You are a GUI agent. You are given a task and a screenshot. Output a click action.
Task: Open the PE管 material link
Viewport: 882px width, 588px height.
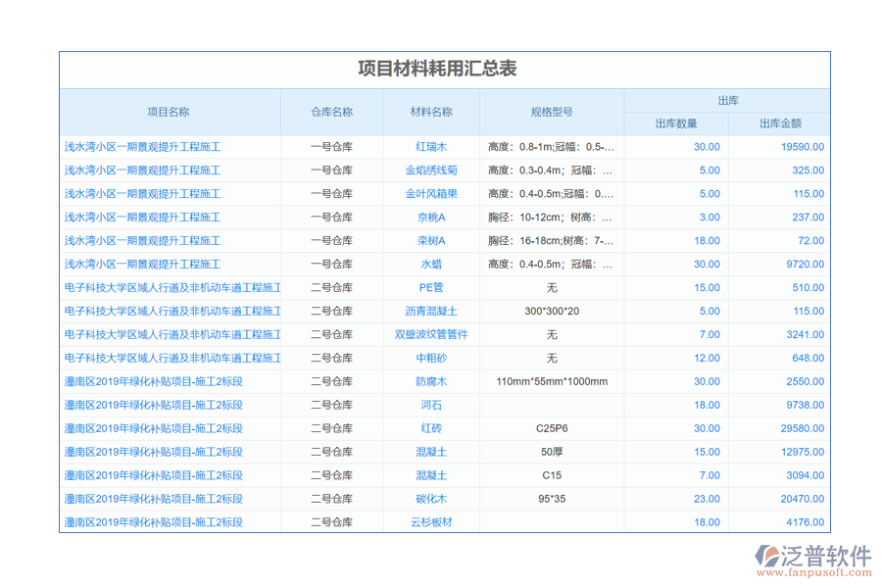(431, 288)
